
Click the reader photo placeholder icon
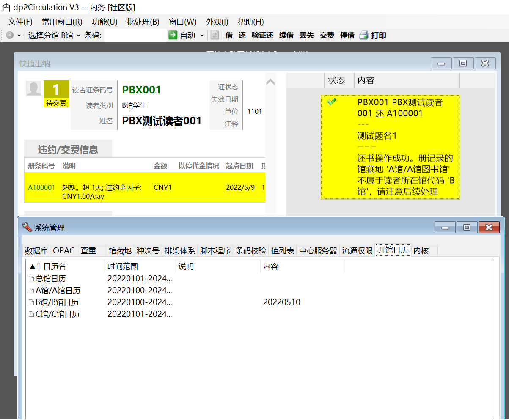click(x=33, y=89)
